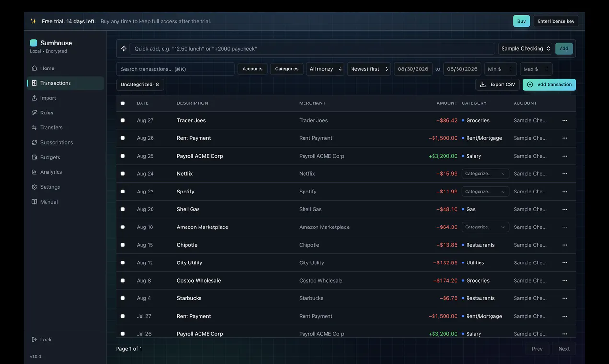
Task: Click the quick add lightning bolt icon
Action: (124, 48)
